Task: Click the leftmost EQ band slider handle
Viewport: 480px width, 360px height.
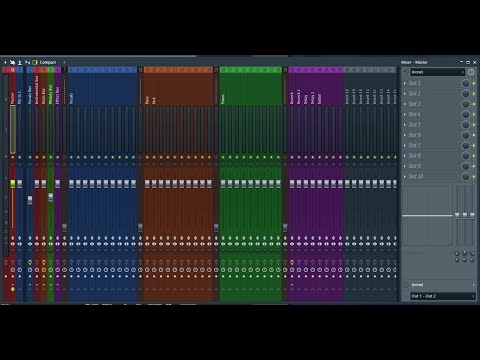Action: tap(457, 216)
